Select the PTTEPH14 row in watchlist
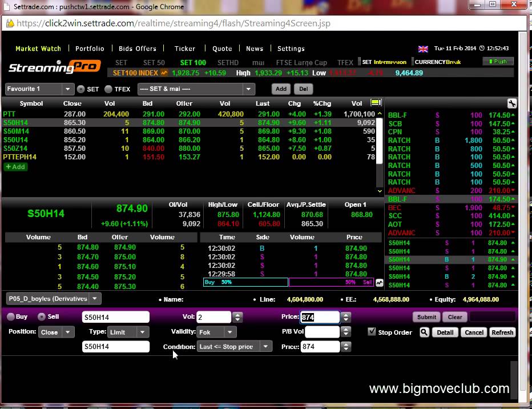This screenshot has height=409, width=532. point(190,157)
